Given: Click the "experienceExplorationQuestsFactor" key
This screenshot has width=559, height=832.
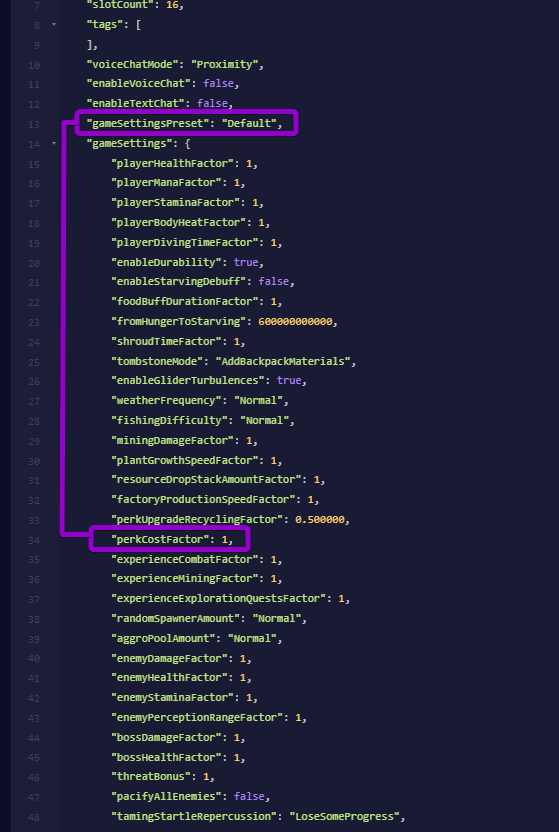Looking at the screenshot, I should click(x=219, y=599).
